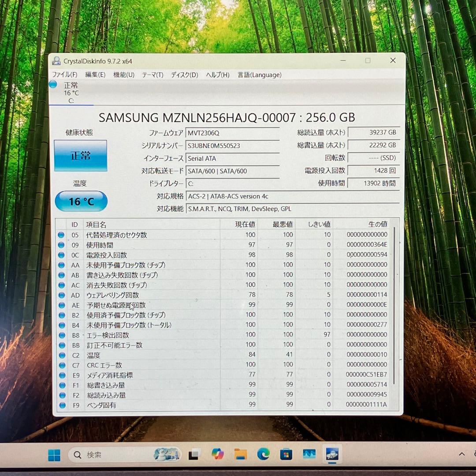Viewport: 476px width, 476px height.
Task: Open the 機能(U) menu
Action: pyautogui.click(x=123, y=75)
